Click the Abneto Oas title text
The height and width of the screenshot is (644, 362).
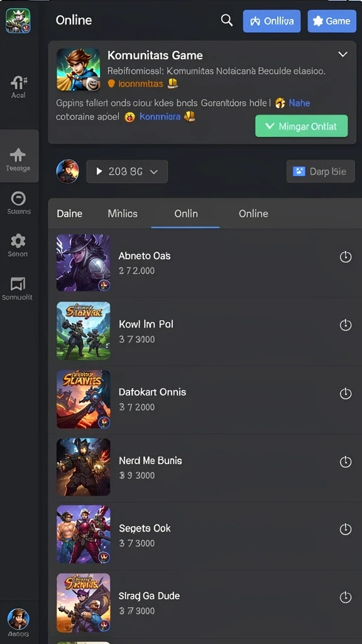tap(145, 256)
